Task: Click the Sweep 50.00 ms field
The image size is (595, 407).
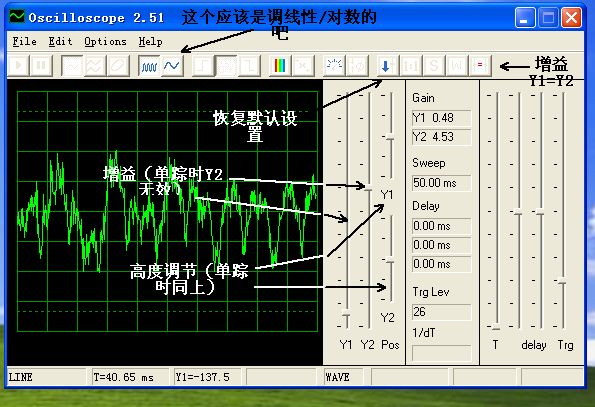Action: pos(441,183)
